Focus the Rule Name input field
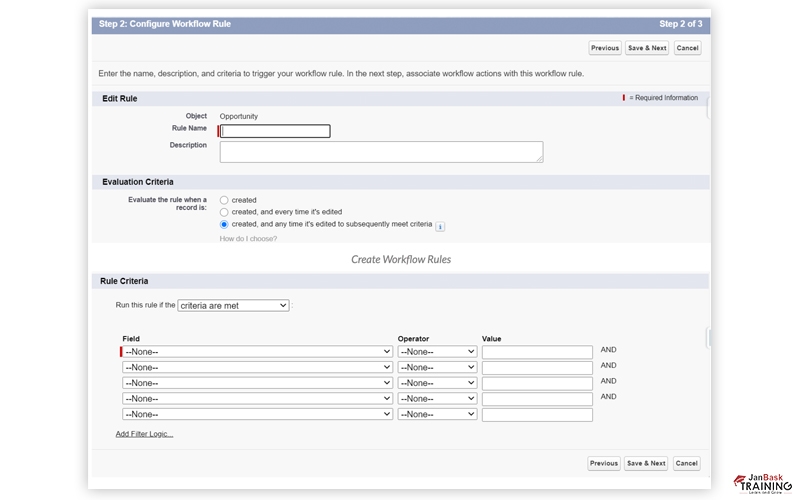This screenshot has height=500, width=800. point(275,131)
